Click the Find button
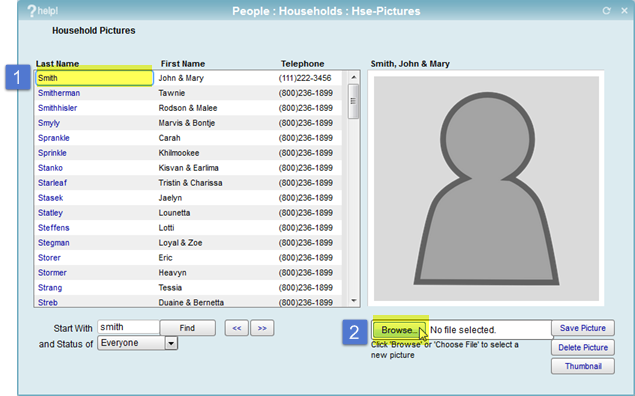 point(187,328)
